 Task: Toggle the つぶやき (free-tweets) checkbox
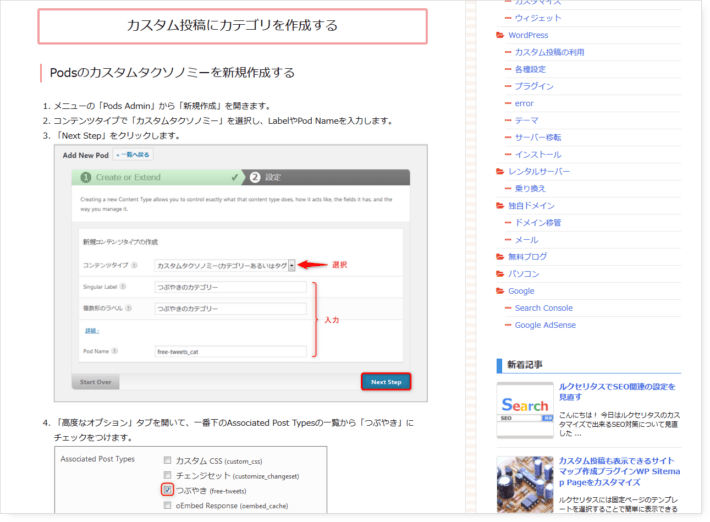167,490
